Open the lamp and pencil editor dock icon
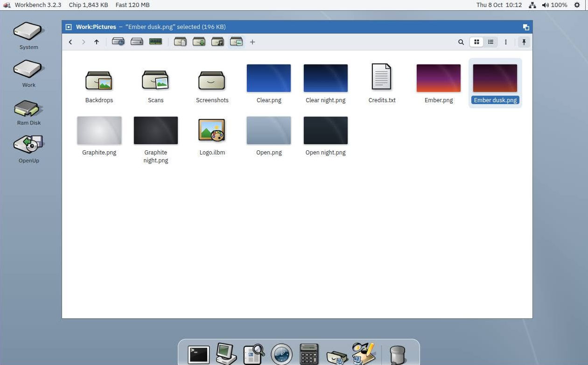The image size is (588, 365). click(364, 353)
